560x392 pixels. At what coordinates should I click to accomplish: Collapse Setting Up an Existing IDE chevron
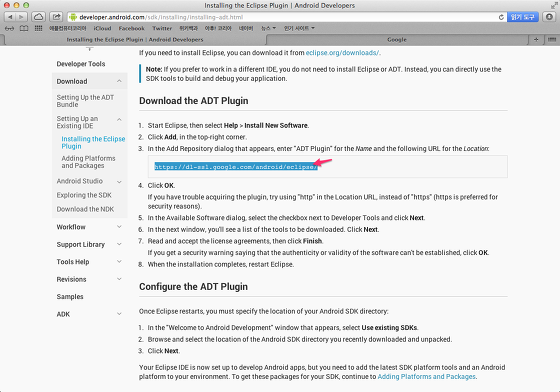point(119,119)
